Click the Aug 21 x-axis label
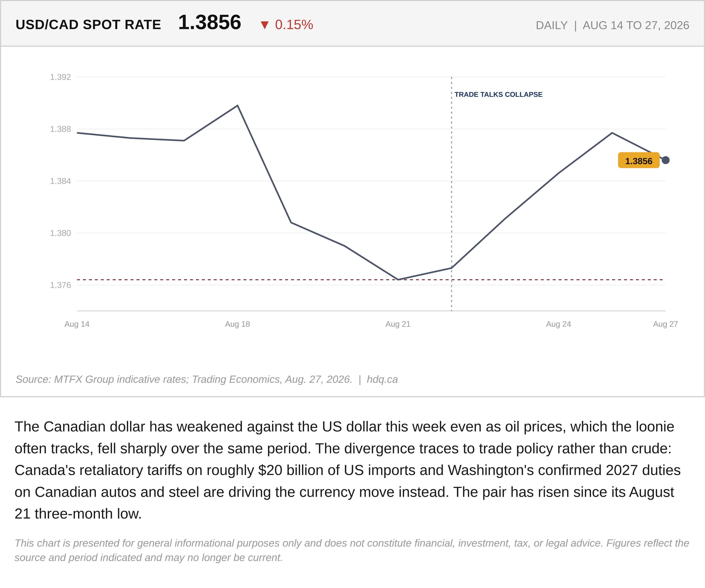The width and height of the screenshot is (705, 588). 398,324
